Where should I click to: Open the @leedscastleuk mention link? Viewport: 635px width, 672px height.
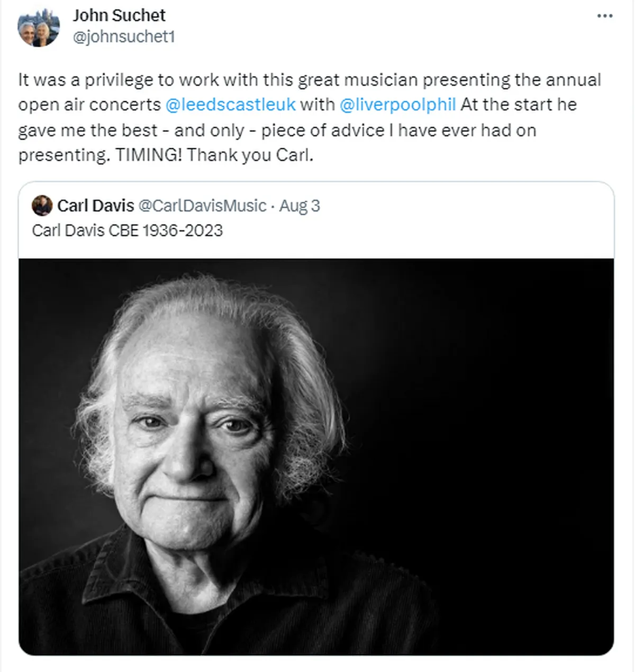click(x=230, y=105)
